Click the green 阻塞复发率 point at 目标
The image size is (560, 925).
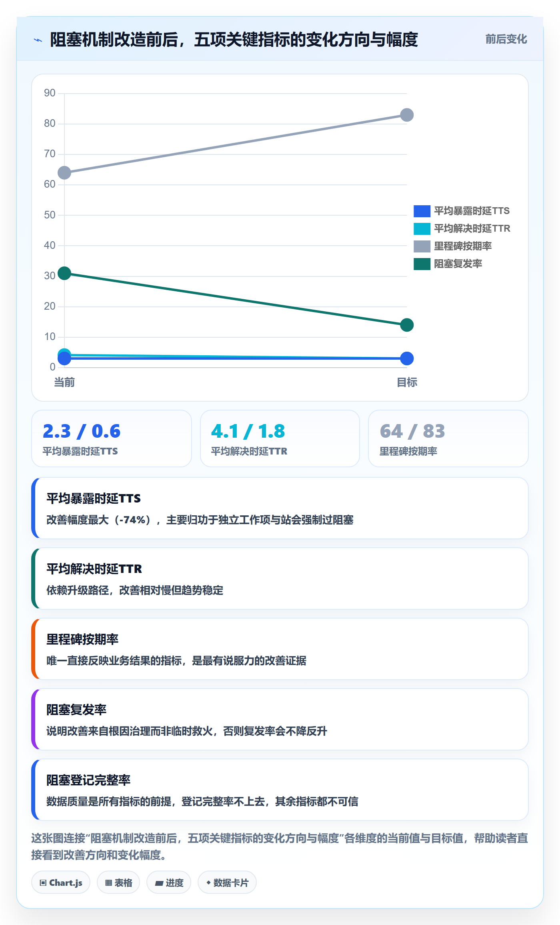click(407, 325)
